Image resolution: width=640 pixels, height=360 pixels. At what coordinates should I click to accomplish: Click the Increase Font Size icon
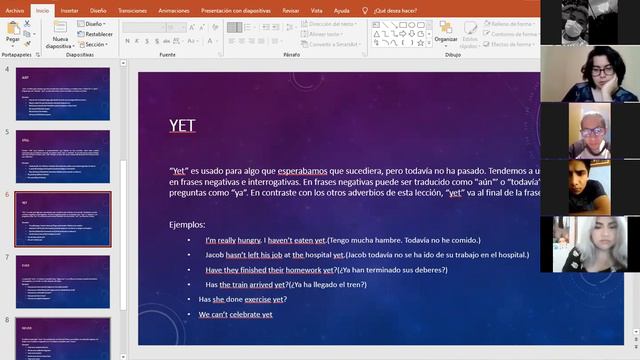192,27
